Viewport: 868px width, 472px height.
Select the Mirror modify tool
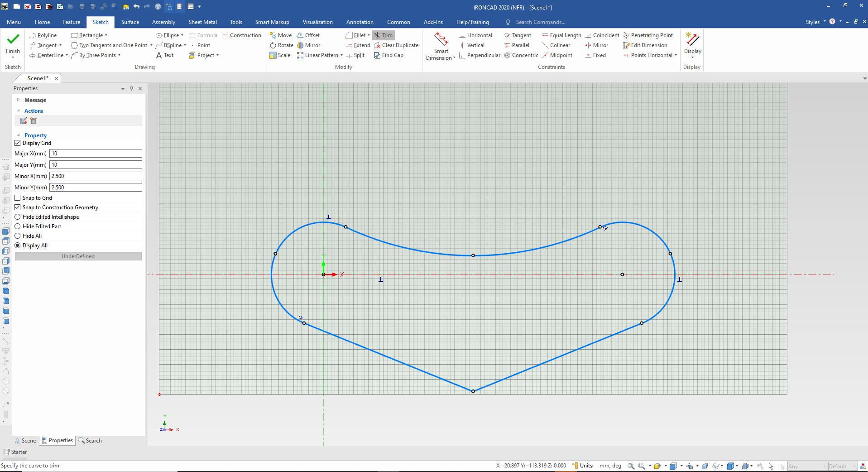click(308, 45)
